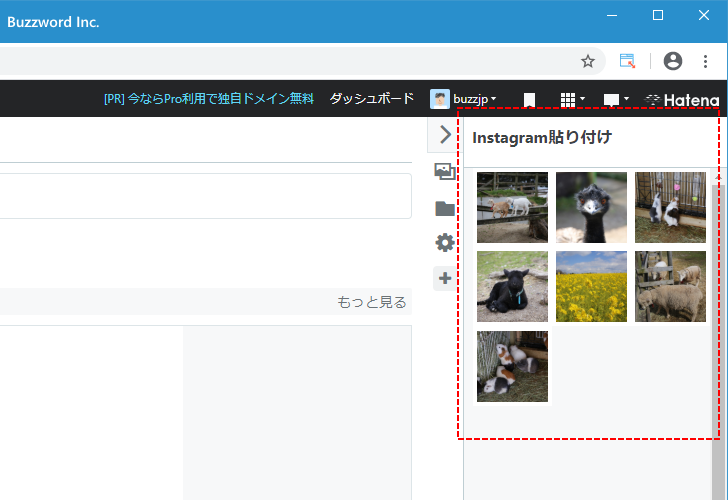This screenshot has width=728, height=500.
Task: Open editor options gear icon
Action: [445, 243]
